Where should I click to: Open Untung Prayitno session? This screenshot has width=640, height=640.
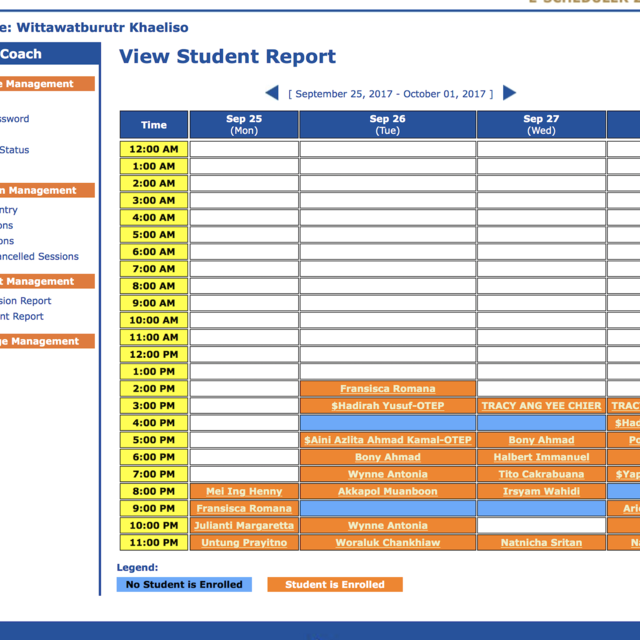pyautogui.click(x=244, y=543)
